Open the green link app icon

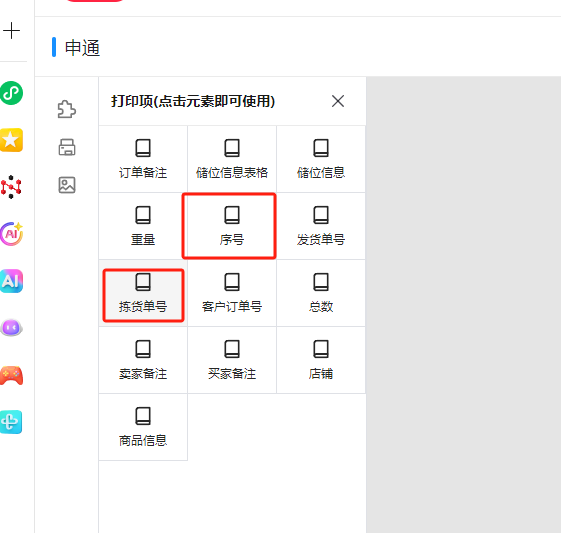pyautogui.click(x=11, y=93)
